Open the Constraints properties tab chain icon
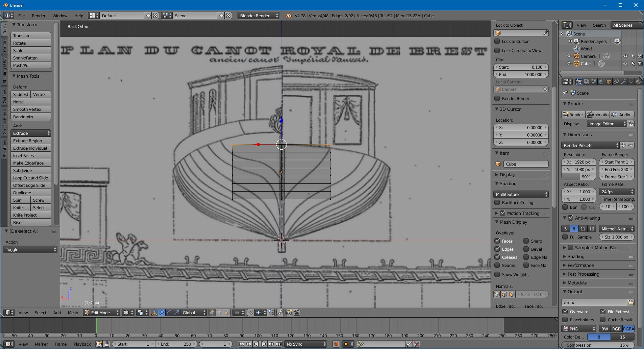The width and height of the screenshot is (644, 349). point(616,82)
